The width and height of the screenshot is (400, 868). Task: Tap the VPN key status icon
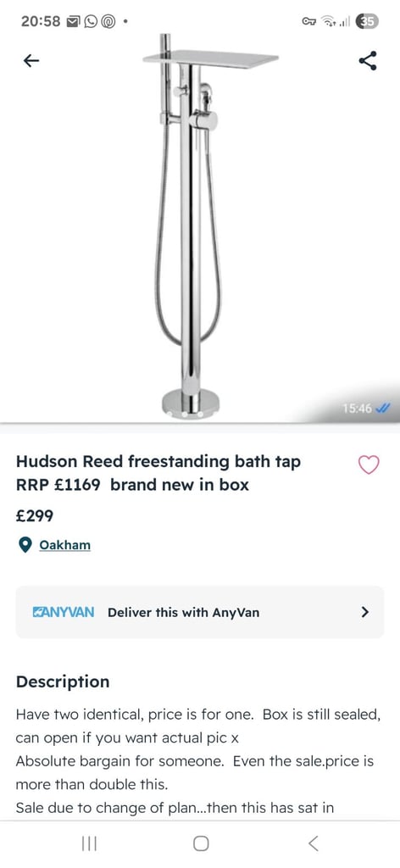[x=310, y=21]
